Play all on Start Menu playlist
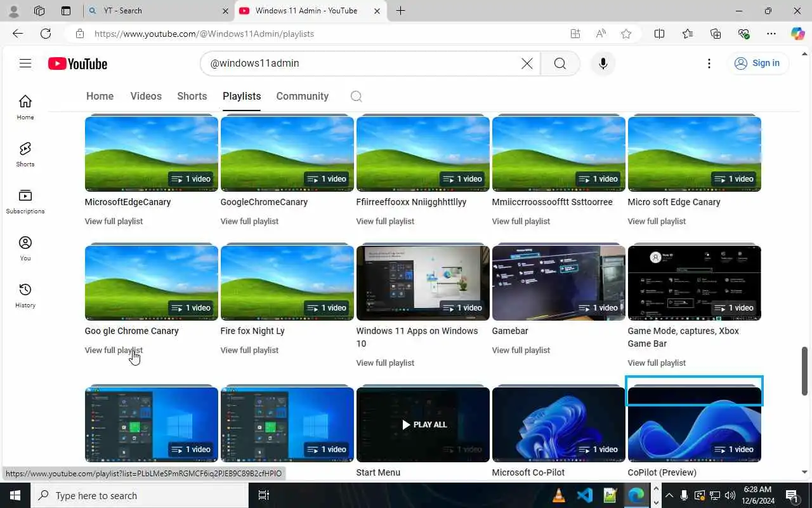The image size is (812, 508). pyautogui.click(x=423, y=424)
